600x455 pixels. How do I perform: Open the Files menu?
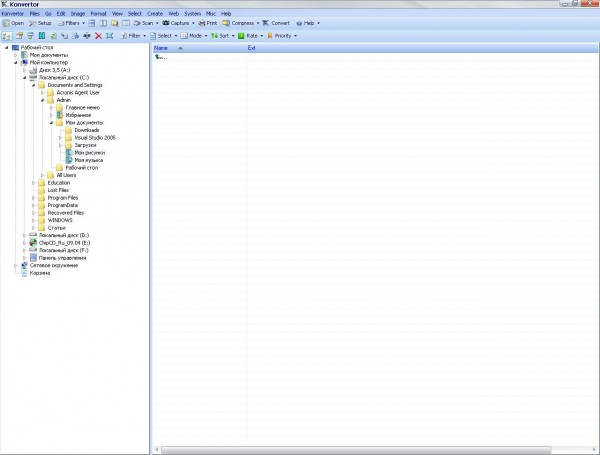tap(34, 14)
